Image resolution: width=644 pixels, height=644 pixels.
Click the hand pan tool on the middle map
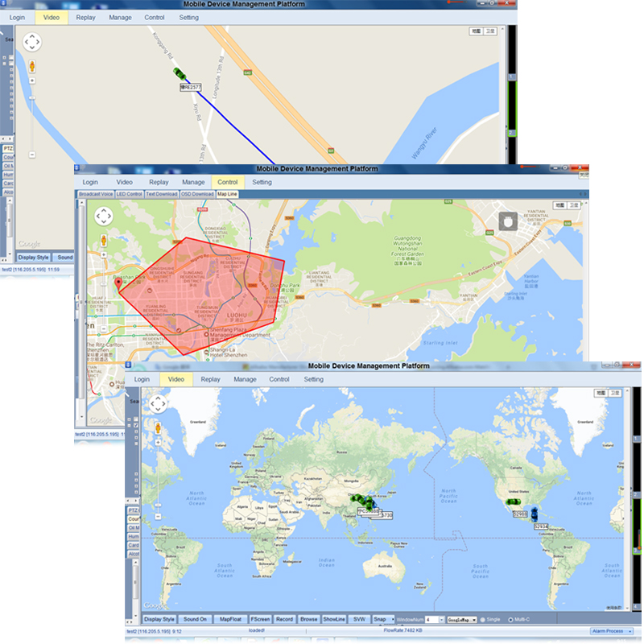pos(507,221)
